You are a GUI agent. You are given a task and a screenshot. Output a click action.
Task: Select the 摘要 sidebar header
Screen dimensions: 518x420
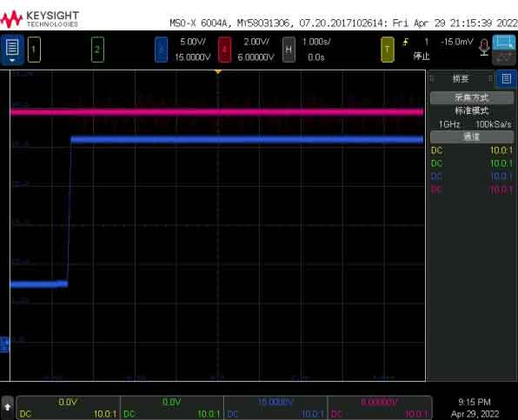pyautogui.click(x=461, y=79)
